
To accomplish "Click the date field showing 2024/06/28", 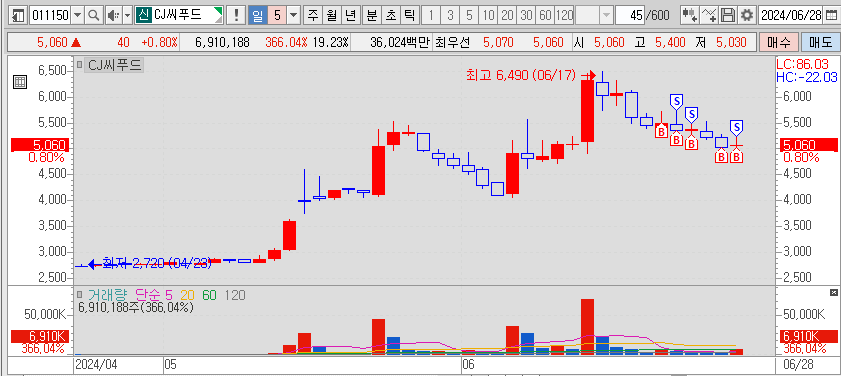I will pyautogui.click(x=791, y=15).
